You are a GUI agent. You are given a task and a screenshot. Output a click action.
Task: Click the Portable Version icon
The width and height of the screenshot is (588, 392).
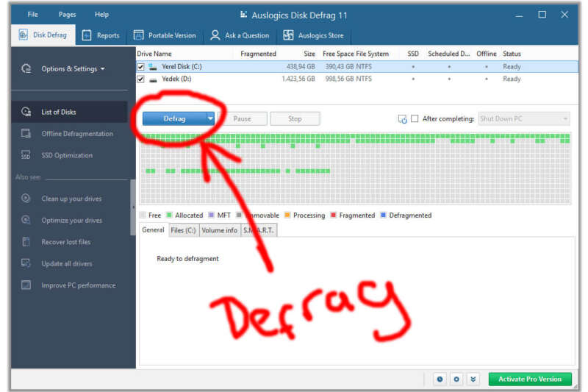coord(138,35)
